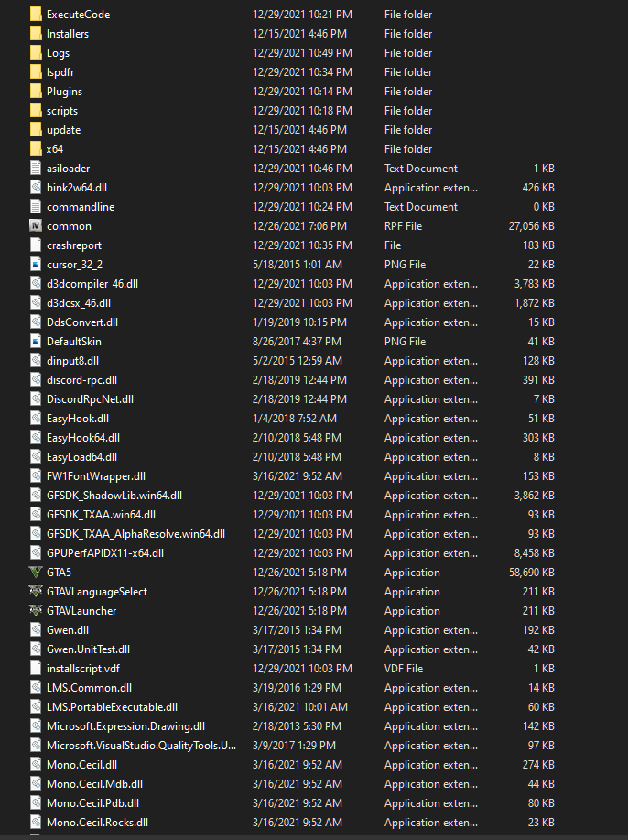
Task: Select file name d3dcompiler_46.dll
Action: click(92, 284)
